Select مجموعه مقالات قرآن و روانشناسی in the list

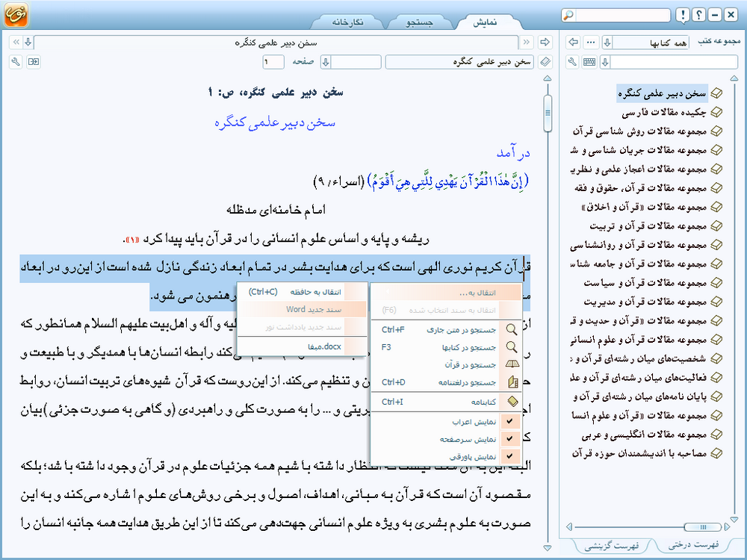639,245
